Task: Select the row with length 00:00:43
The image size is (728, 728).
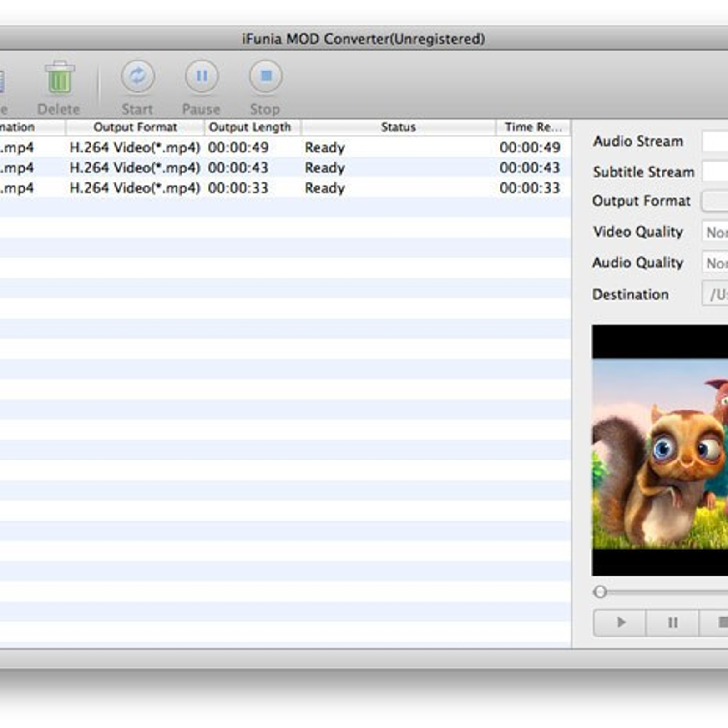Action: pyautogui.click(x=273, y=168)
